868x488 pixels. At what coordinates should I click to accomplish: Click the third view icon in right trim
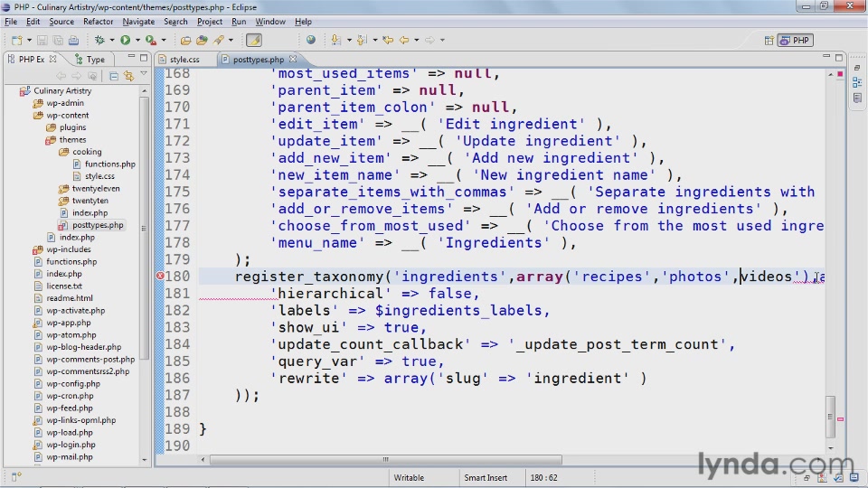click(x=857, y=98)
